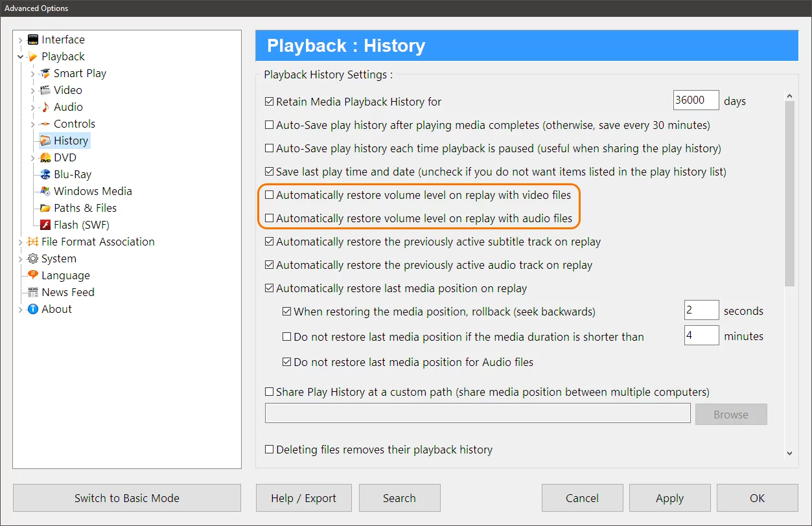Screen dimensions: 812x526
Task: Click the rollback seconds field
Action: (702, 310)
